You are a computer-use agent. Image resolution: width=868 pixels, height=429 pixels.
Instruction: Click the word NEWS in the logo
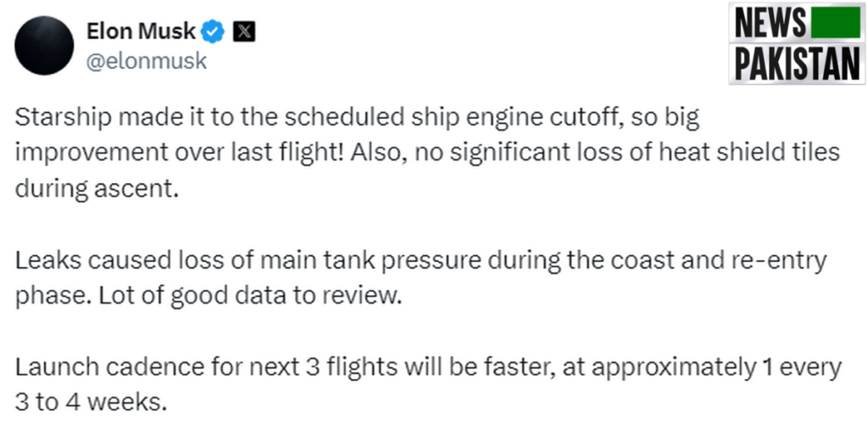770,24
